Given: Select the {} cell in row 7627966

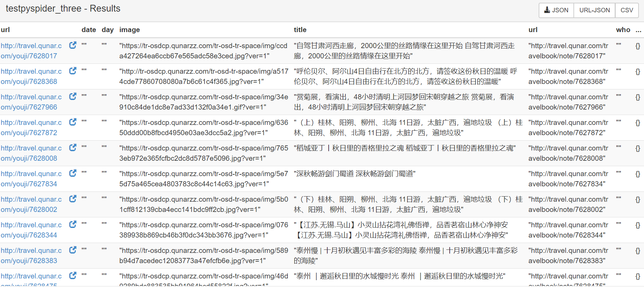Looking at the screenshot, I should click(638, 97).
